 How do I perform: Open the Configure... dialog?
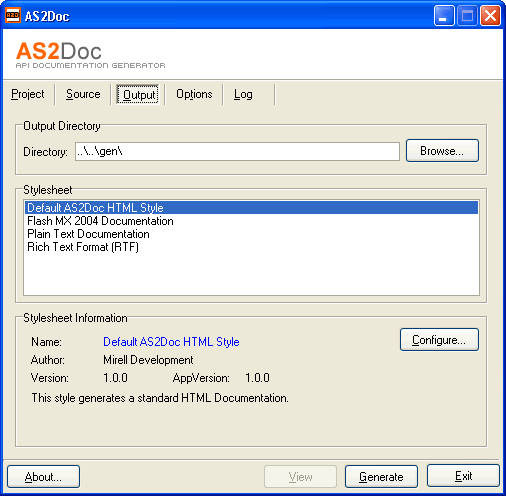pos(439,340)
